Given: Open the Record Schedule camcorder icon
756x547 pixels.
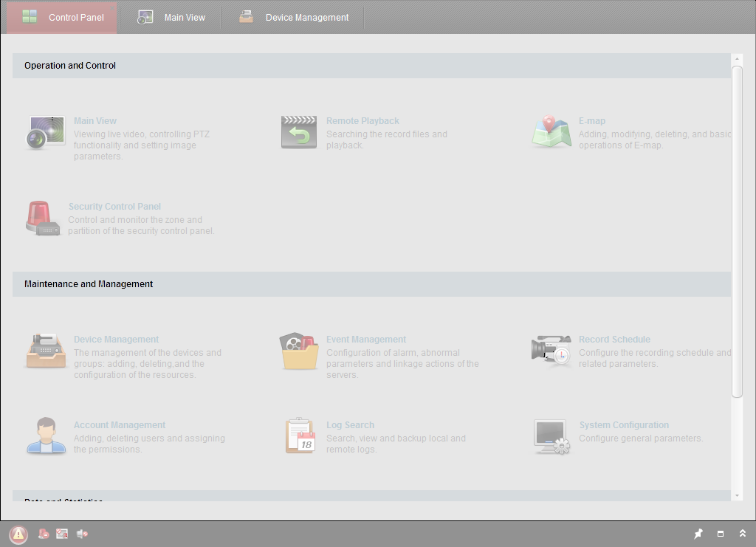Looking at the screenshot, I should (x=551, y=351).
